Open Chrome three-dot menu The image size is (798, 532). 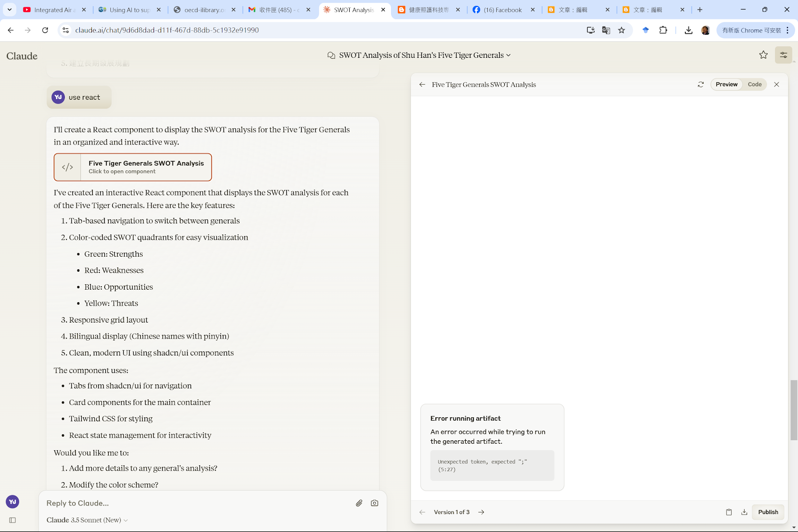(788, 30)
